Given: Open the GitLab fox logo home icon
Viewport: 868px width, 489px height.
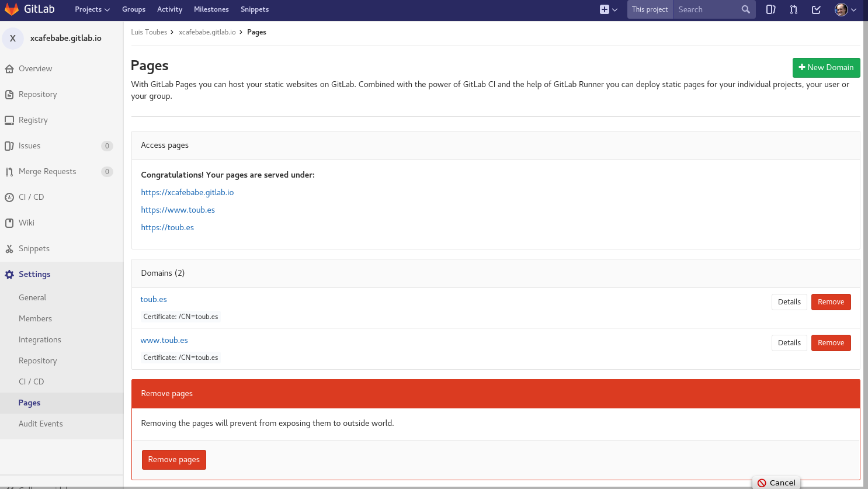Looking at the screenshot, I should coord(12,9).
